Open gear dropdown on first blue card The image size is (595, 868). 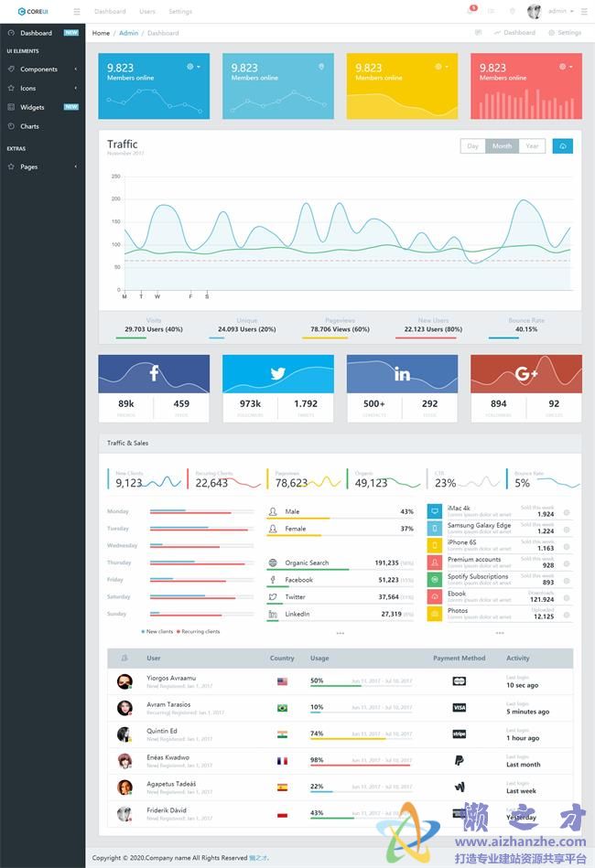tap(193, 67)
